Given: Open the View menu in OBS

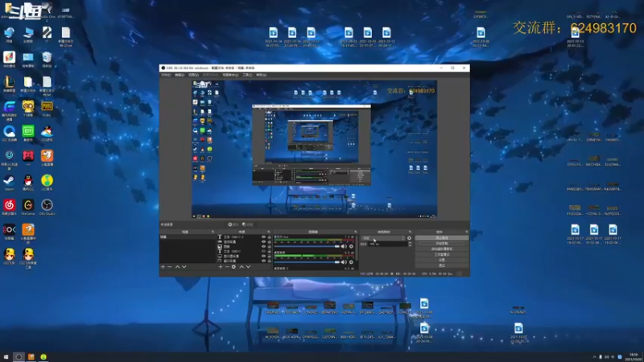Looking at the screenshot, I should [x=193, y=75].
